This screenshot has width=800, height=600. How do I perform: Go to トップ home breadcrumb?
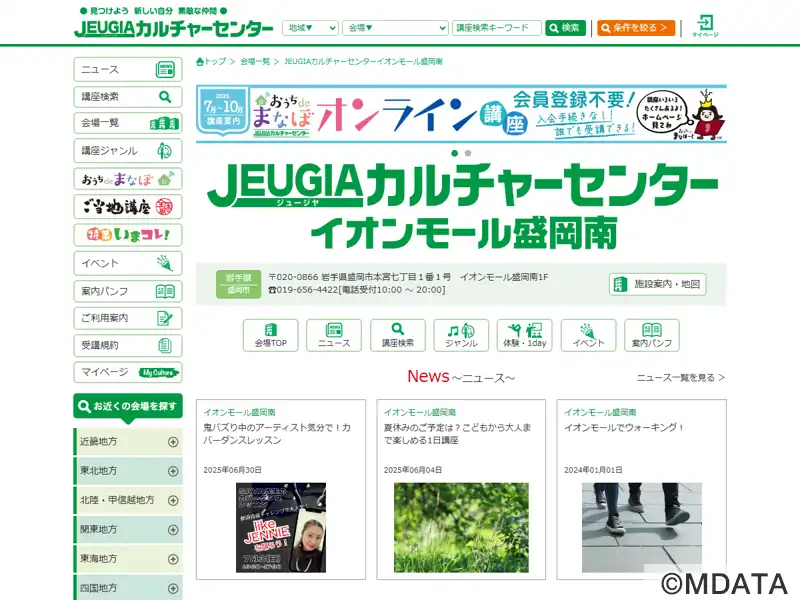tap(211, 62)
